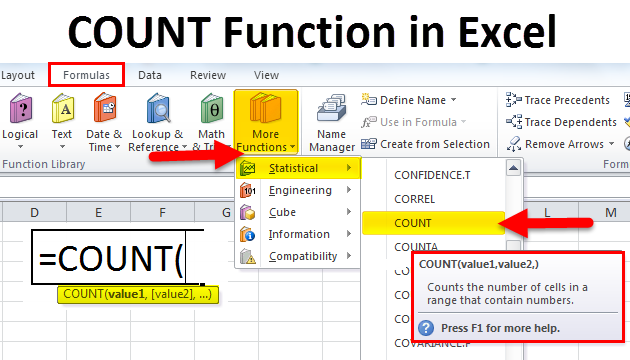Image resolution: width=630 pixels, height=360 pixels.
Task: Select column E header
Action: click(98, 212)
